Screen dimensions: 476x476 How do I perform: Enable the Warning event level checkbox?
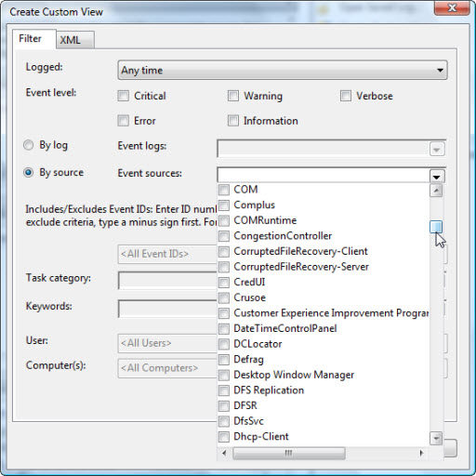(x=233, y=96)
